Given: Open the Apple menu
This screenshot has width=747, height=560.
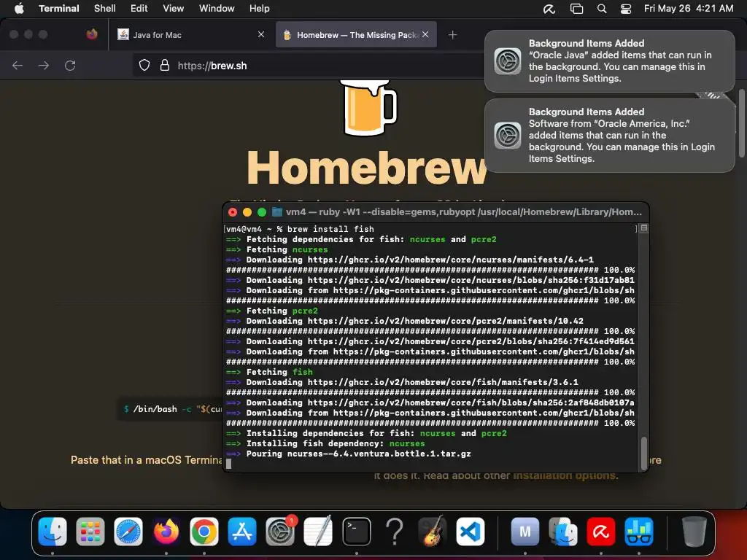Looking at the screenshot, I should click(19, 9).
